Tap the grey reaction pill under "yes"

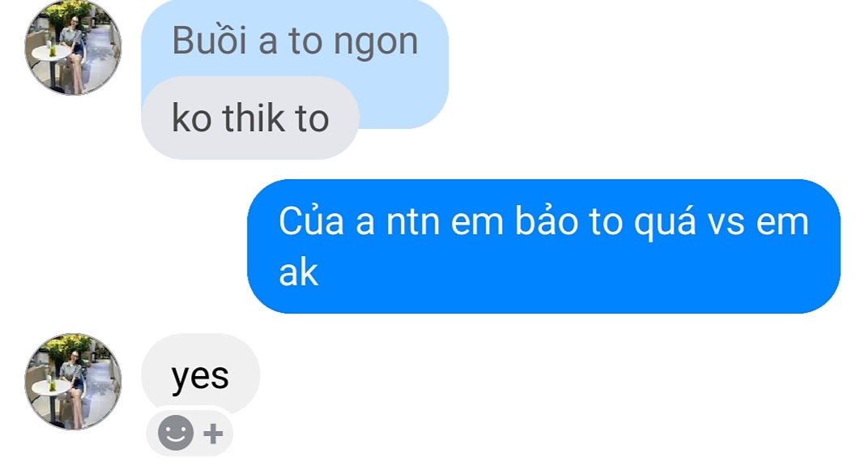point(189,433)
